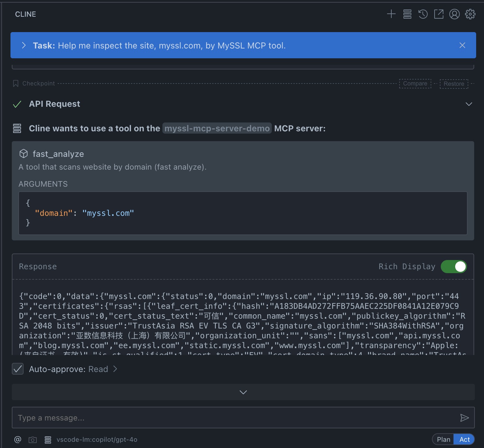Click the fast_analyze tool name
The image size is (484, 448).
click(58, 154)
